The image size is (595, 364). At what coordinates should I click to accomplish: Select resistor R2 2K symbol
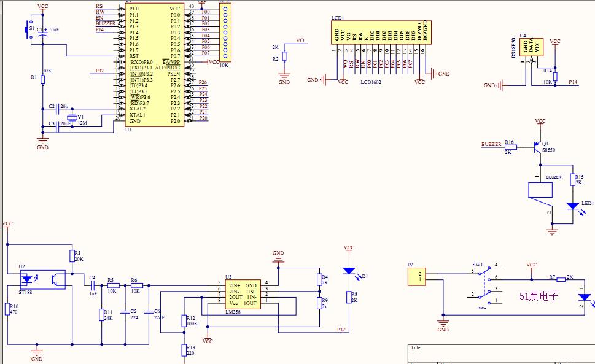[x=284, y=56]
